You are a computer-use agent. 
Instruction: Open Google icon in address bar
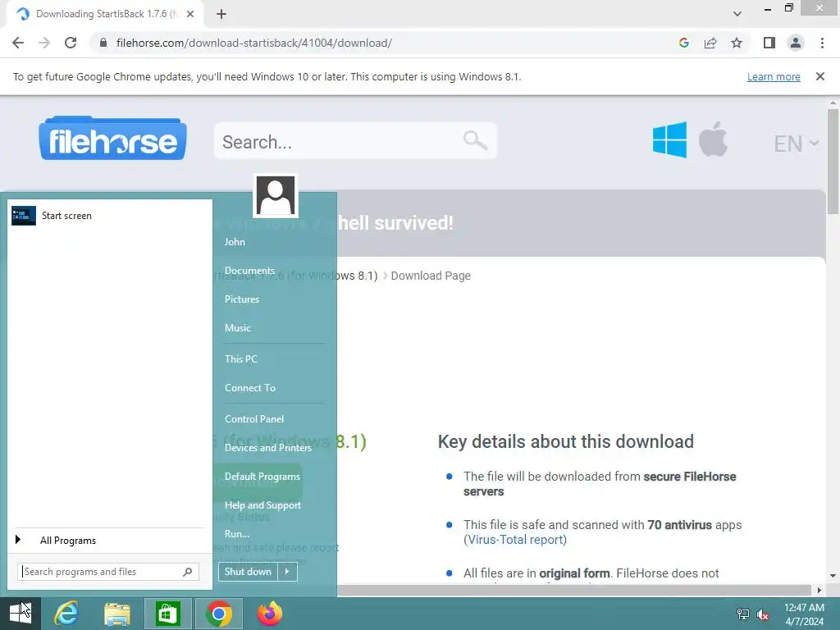point(683,43)
